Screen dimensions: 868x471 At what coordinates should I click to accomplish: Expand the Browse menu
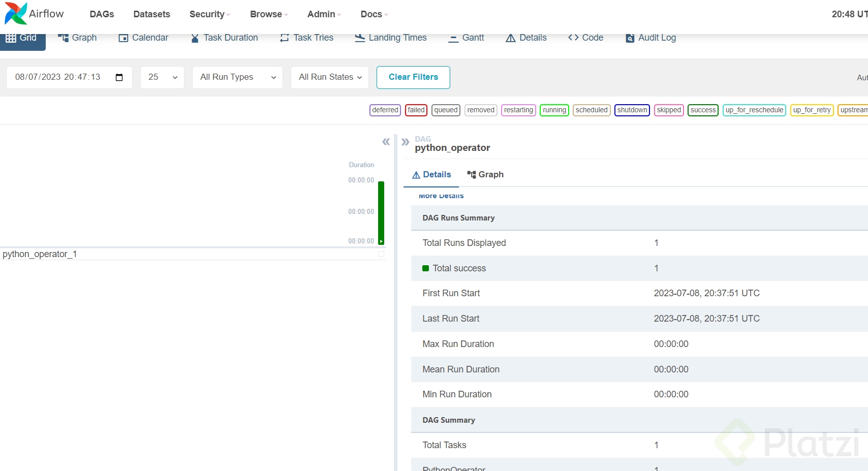[269, 14]
